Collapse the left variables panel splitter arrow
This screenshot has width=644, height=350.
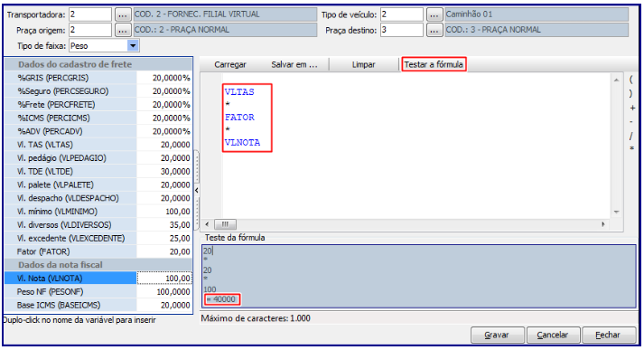(196, 190)
